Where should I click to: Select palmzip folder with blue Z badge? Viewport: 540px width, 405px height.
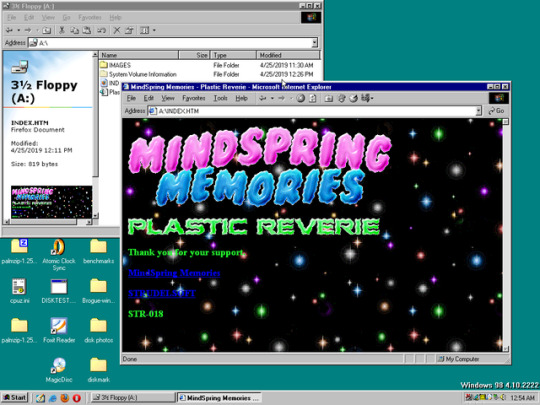click(19, 251)
